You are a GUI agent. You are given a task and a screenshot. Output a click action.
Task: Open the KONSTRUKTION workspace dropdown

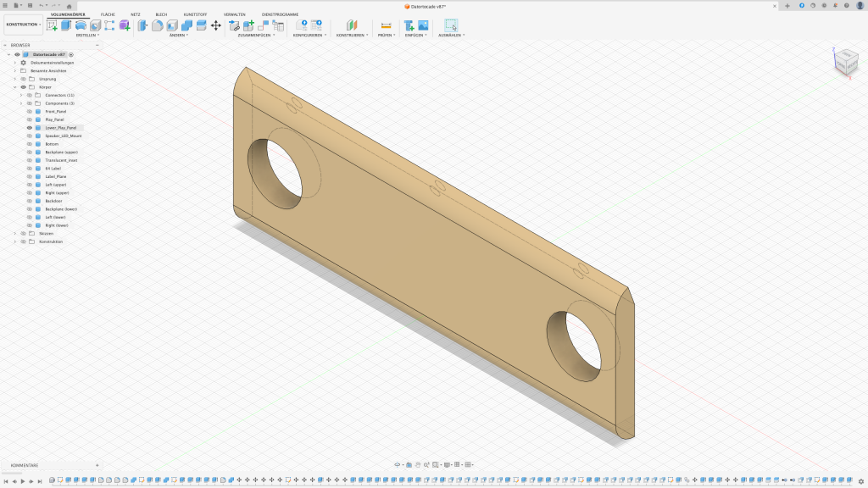tap(23, 25)
